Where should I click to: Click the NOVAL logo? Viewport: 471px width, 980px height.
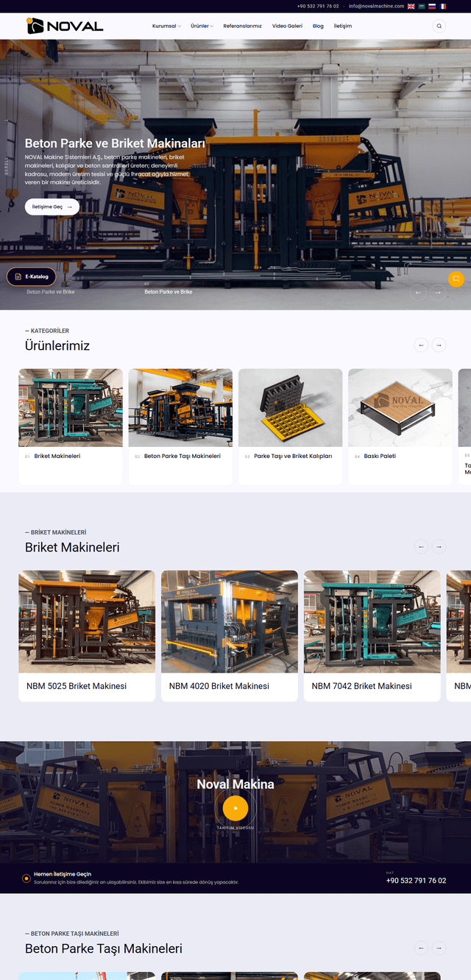(65, 26)
